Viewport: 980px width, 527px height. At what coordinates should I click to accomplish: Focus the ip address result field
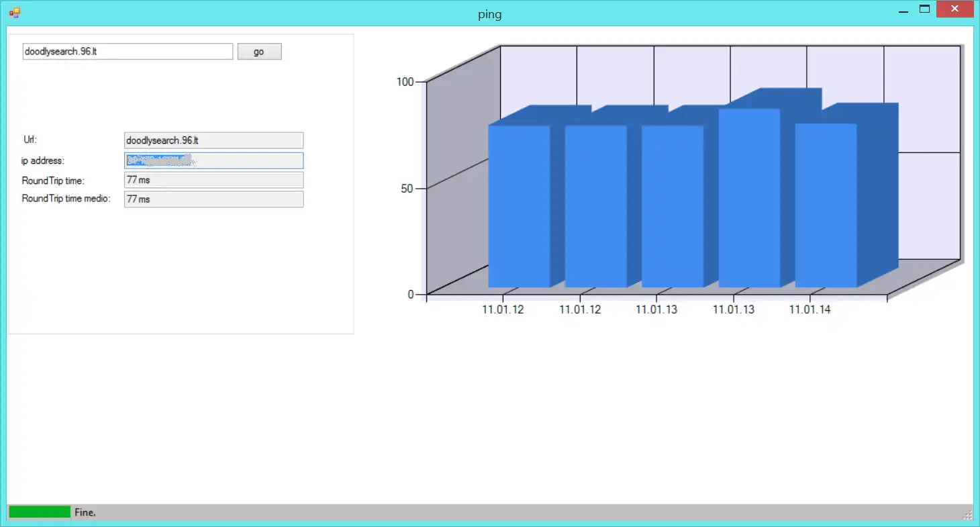(213, 160)
